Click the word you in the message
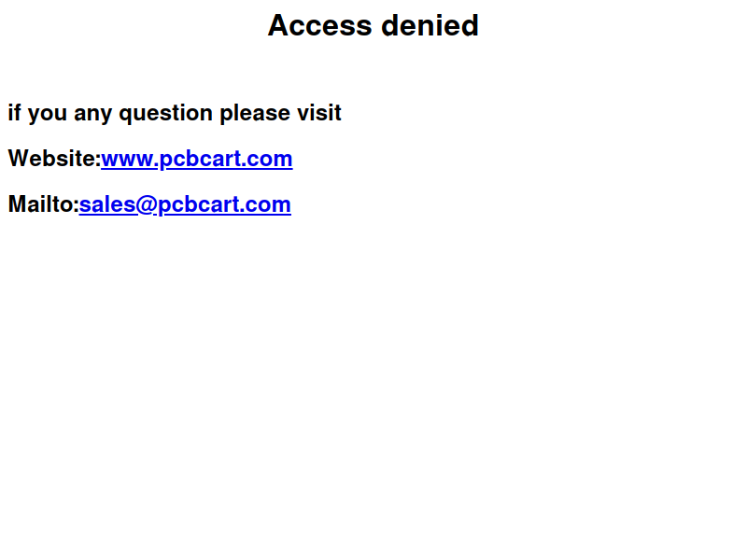The image size is (747, 560). pyautogui.click(x=48, y=115)
